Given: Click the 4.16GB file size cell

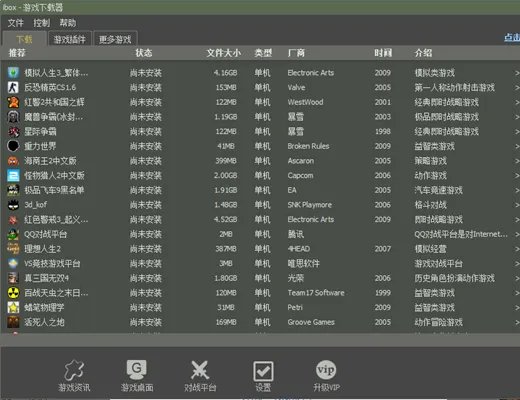Looking at the screenshot, I should (x=225, y=73).
